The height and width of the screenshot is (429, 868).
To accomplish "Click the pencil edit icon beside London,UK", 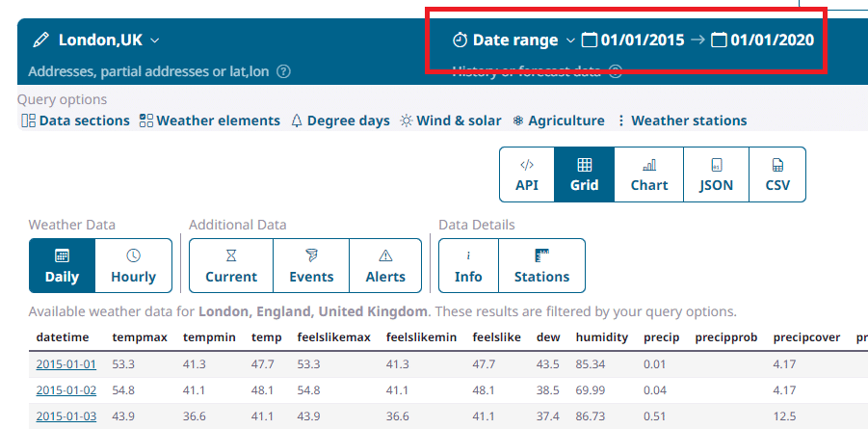I will [40, 40].
